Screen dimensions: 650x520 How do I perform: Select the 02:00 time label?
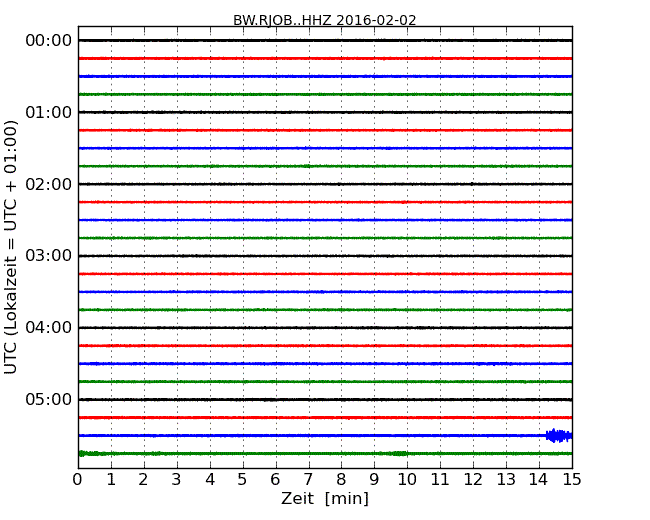click(x=49, y=184)
